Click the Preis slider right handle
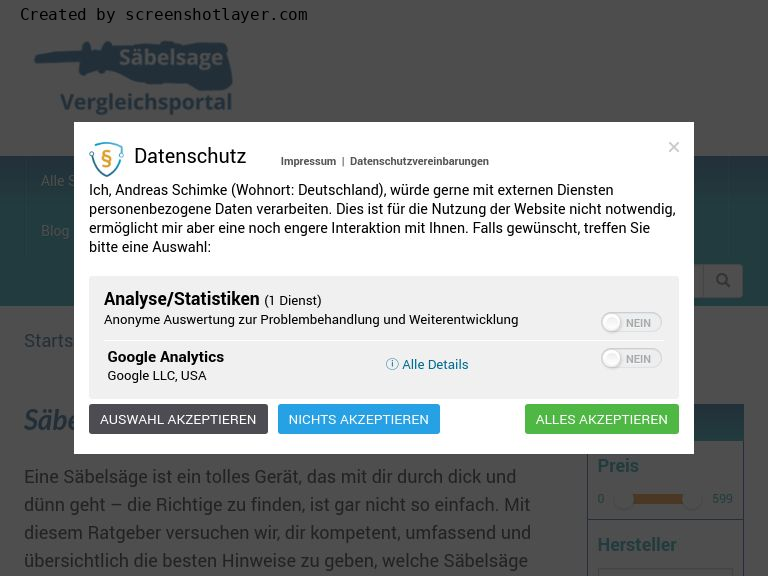This screenshot has height=576, width=768. (692, 499)
